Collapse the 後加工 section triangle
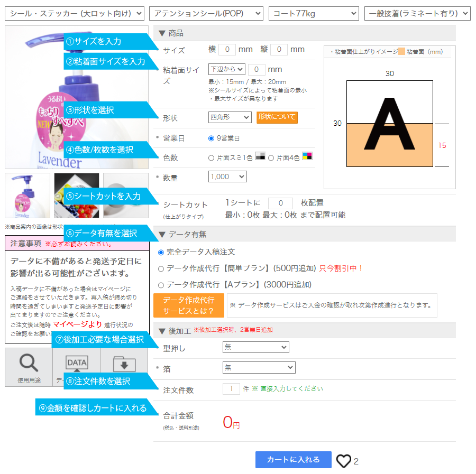 click(162, 331)
